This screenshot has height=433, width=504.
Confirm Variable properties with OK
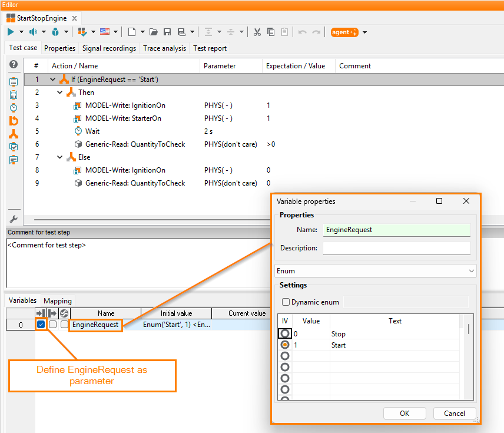(x=404, y=414)
